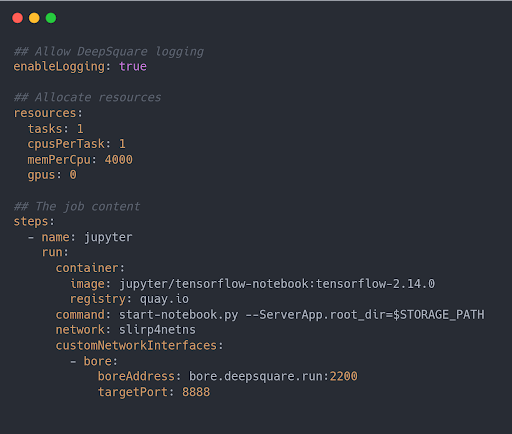Click the memPerCpu value '4000'
The image size is (512, 434).
click(x=119, y=160)
